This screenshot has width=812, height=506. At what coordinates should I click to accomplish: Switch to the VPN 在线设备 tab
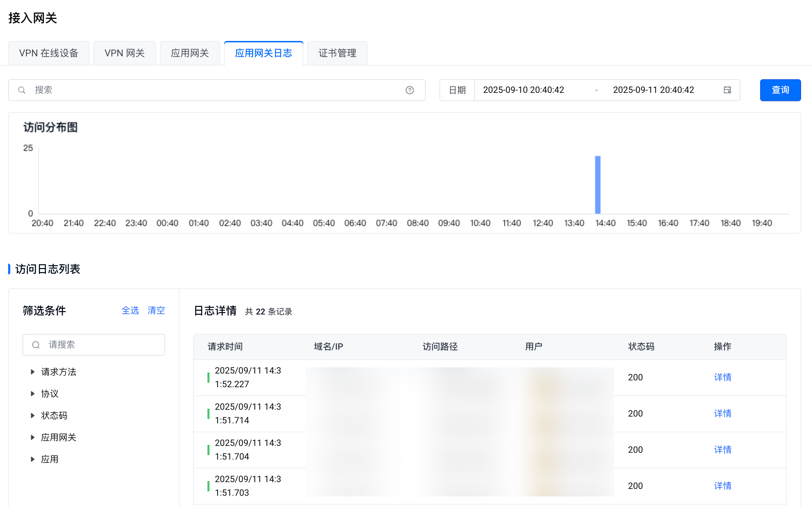click(x=49, y=53)
